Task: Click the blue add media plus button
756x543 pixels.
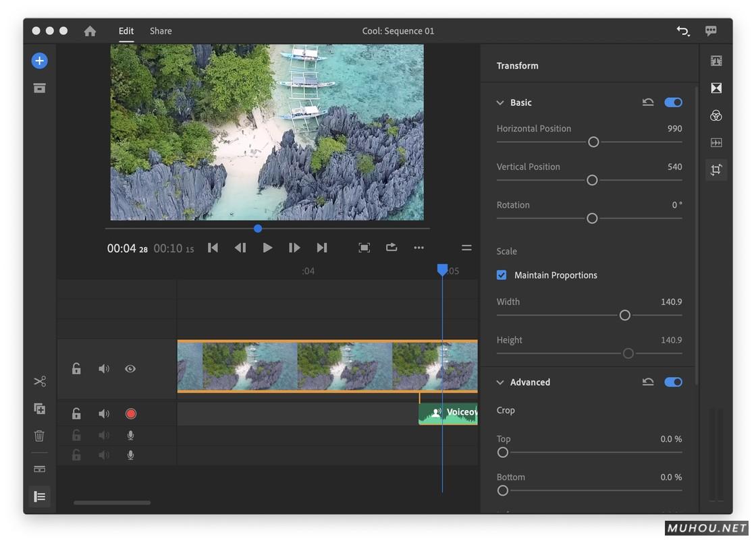Action: (x=40, y=61)
